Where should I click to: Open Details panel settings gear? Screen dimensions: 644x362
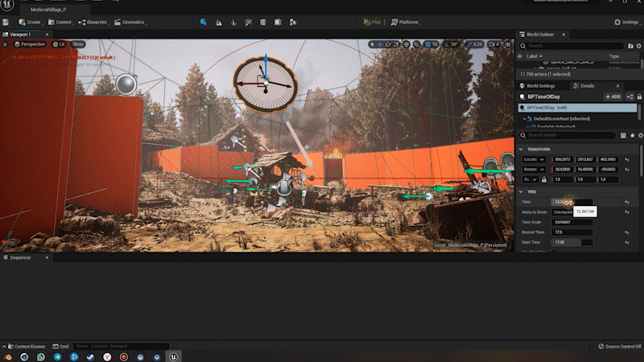[x=640, y=135]
